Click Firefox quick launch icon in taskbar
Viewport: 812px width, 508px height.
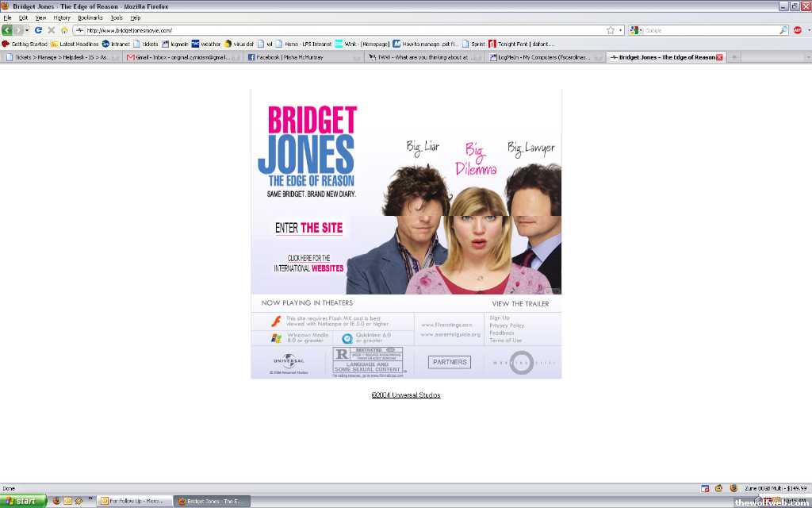pos(56,502)
